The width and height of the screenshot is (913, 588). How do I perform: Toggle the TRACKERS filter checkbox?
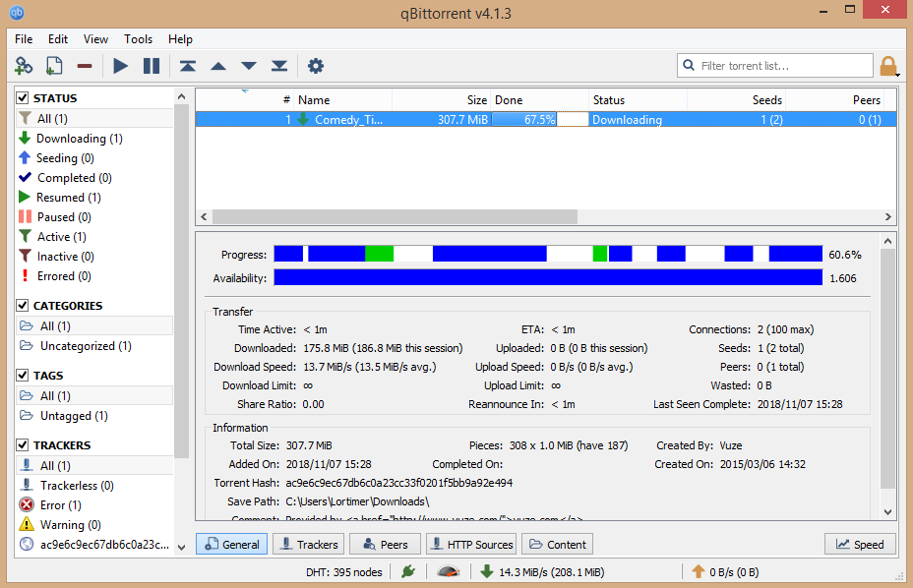[x=23, y=444]
